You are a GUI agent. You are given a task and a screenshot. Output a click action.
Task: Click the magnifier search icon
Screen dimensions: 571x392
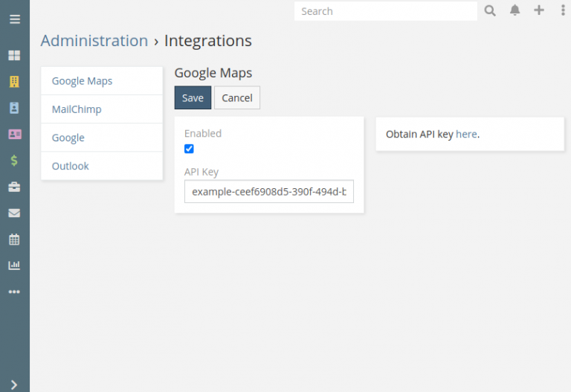pos(490,10)
